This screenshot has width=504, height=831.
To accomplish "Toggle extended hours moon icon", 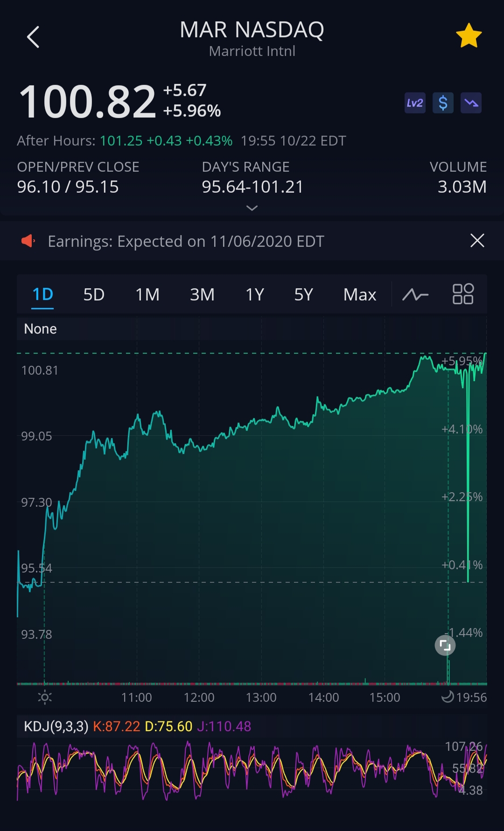I will (x=448, y=697).
